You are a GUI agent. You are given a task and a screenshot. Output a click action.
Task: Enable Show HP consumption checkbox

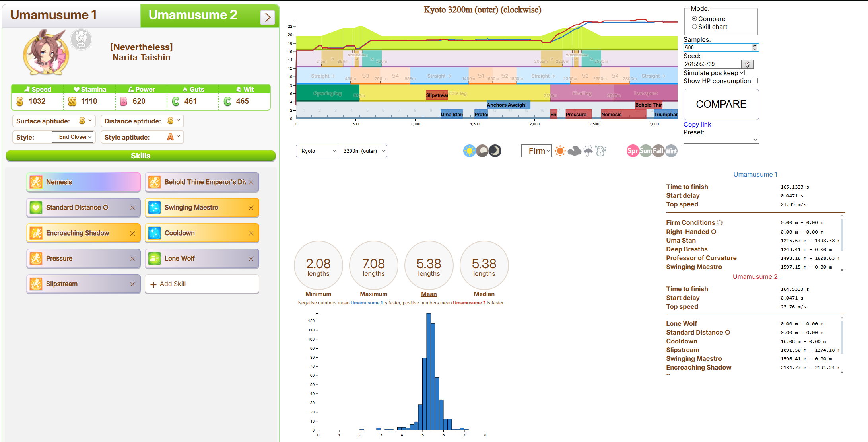click(755, 81)
